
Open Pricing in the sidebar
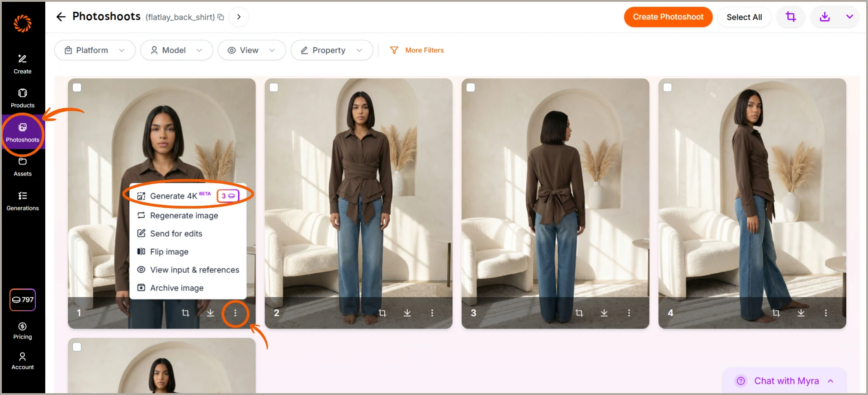point(23,331)
